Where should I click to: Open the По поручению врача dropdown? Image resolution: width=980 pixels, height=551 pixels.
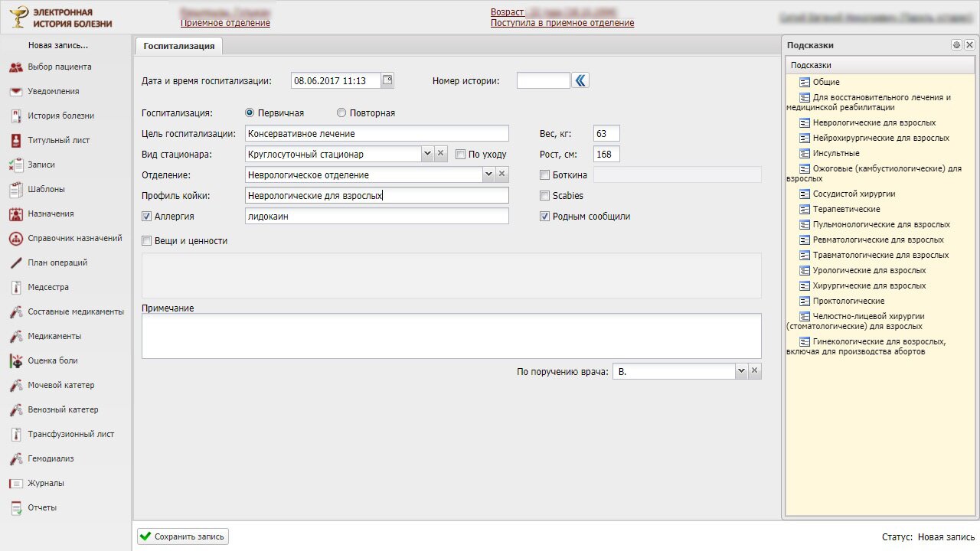click(740, 371)
